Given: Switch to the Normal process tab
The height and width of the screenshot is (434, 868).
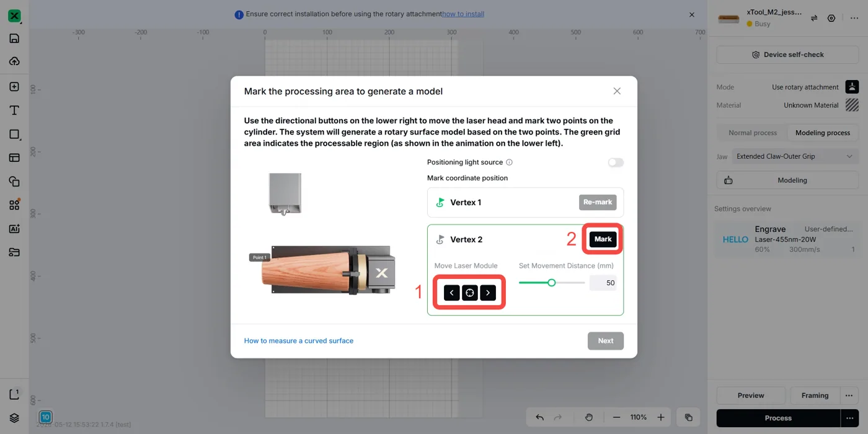Looking at the screenshot, I should pyautogui.click(x=753, y=133).
